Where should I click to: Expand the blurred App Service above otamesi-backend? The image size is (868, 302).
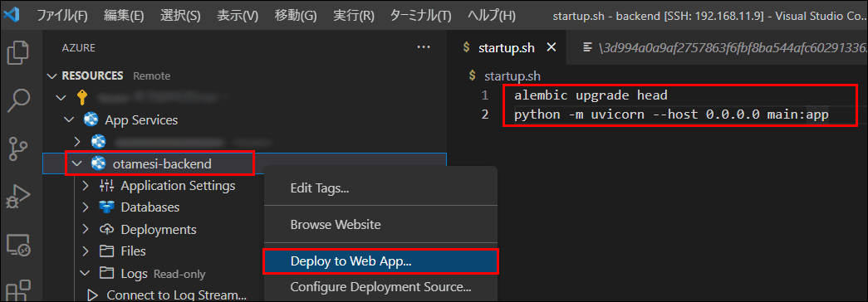pyautogui.click(x=78, y=142)
